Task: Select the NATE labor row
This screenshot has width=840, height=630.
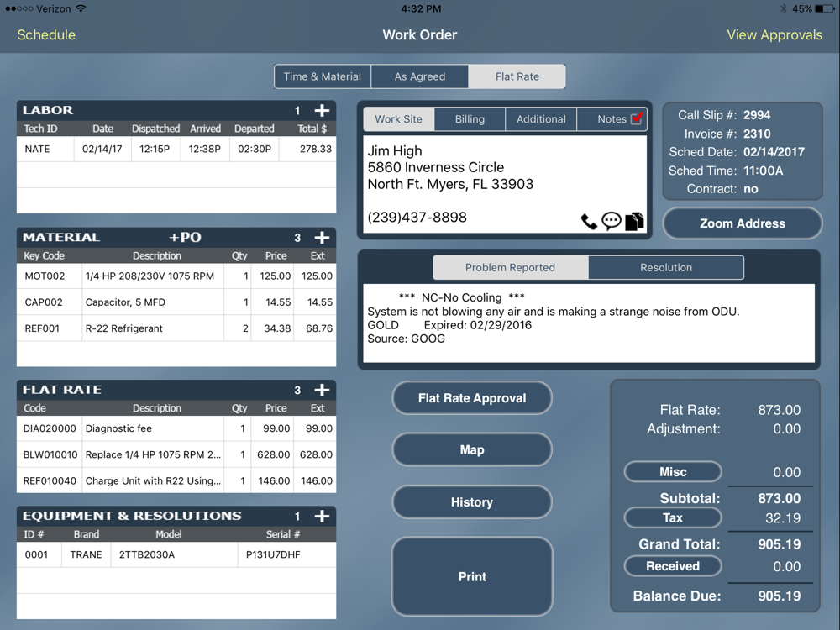Action: (x=176, y=149)
